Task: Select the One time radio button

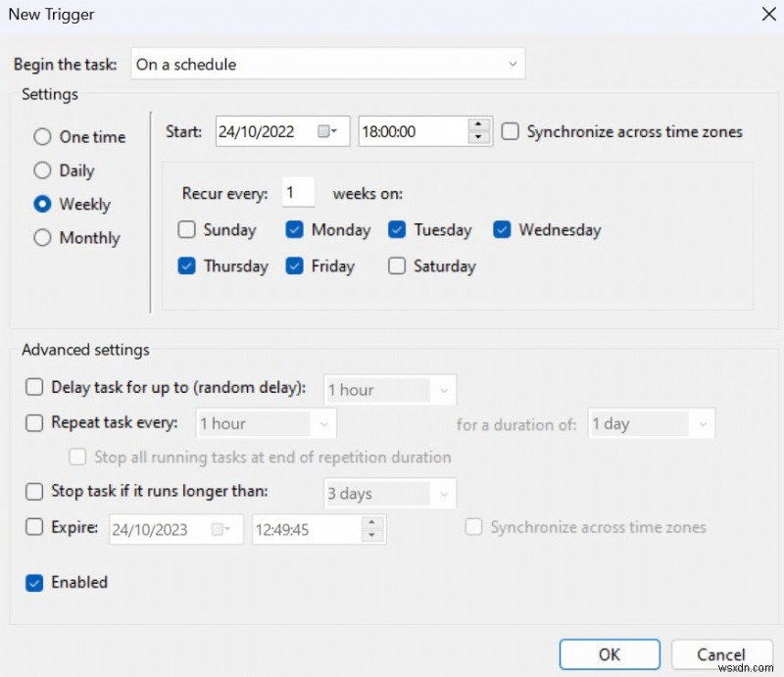Action: click(x=42, y=136)
